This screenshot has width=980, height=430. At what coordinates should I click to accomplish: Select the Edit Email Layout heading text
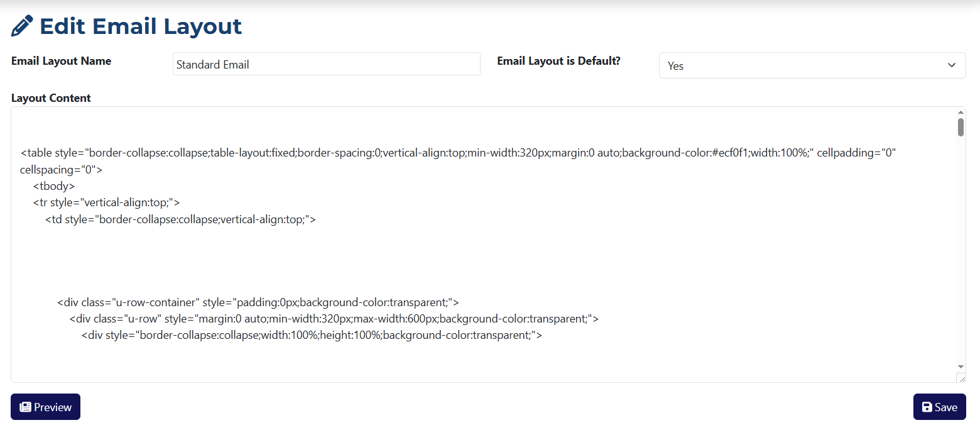(x=141, y=26)
